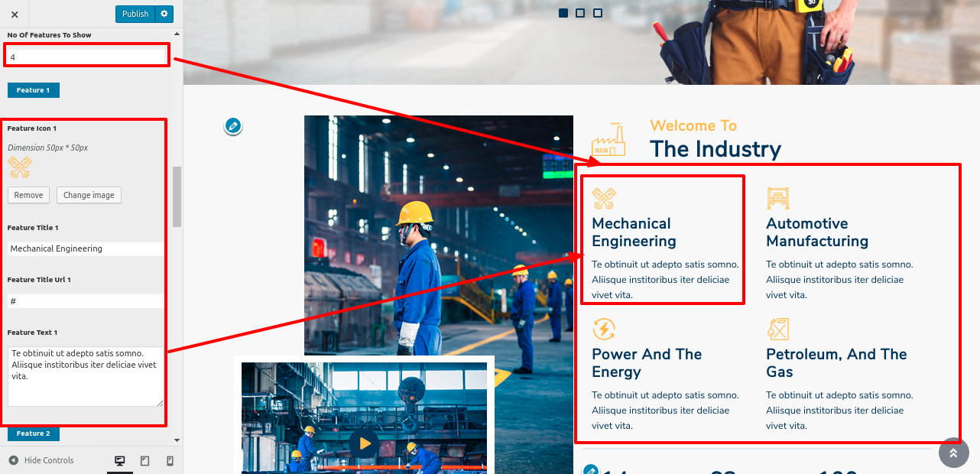This screenshot has width=980, height=474.
Task: Expand the Feature 1 section tab
Action: tap(33, 90)
